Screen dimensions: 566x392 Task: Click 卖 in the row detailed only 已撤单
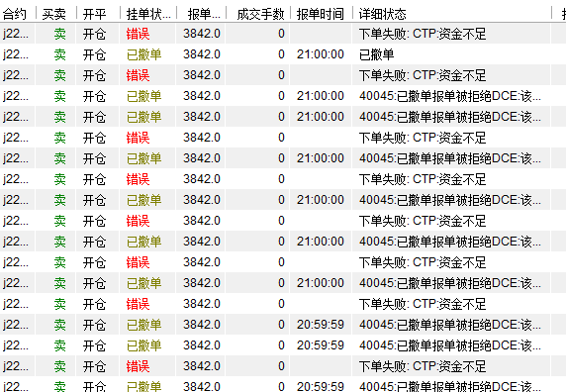(60, 54)
